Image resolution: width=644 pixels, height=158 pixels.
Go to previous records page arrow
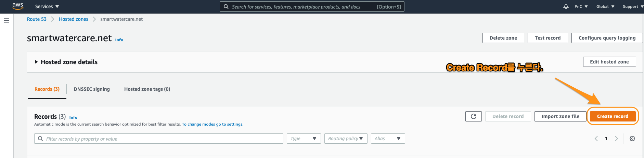click(x=596, y=139)
